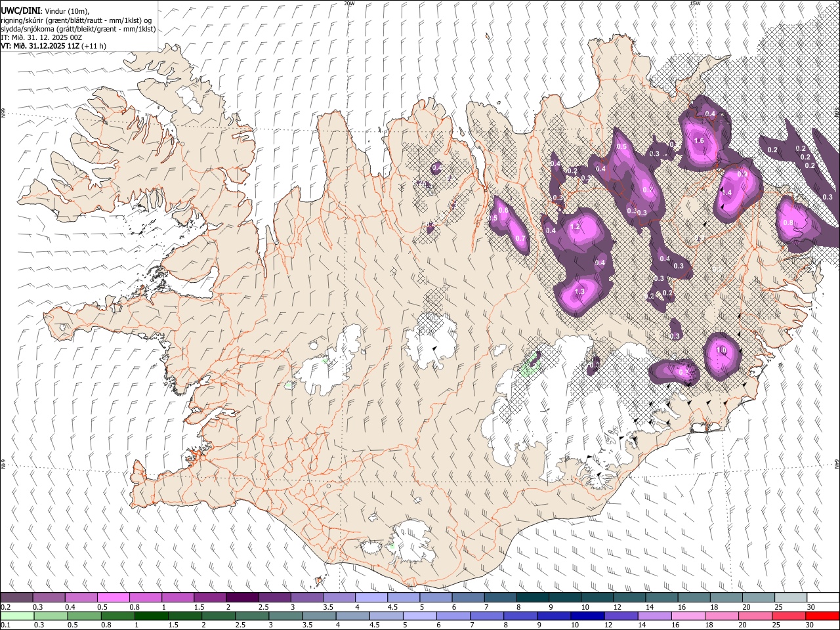Click the '1.4' snowfall value on the map
This screenshot has height=630, width=840.
[x=726, y=192]
